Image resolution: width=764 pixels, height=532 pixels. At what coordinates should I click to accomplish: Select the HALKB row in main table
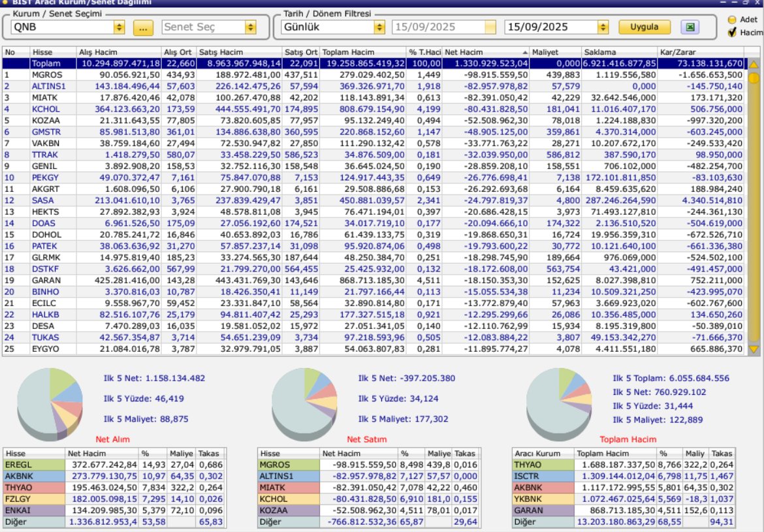click(x=374, y=315)
